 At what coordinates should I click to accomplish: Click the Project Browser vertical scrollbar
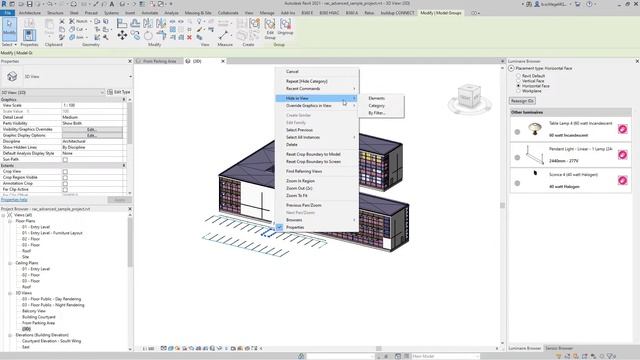[130, 243]
